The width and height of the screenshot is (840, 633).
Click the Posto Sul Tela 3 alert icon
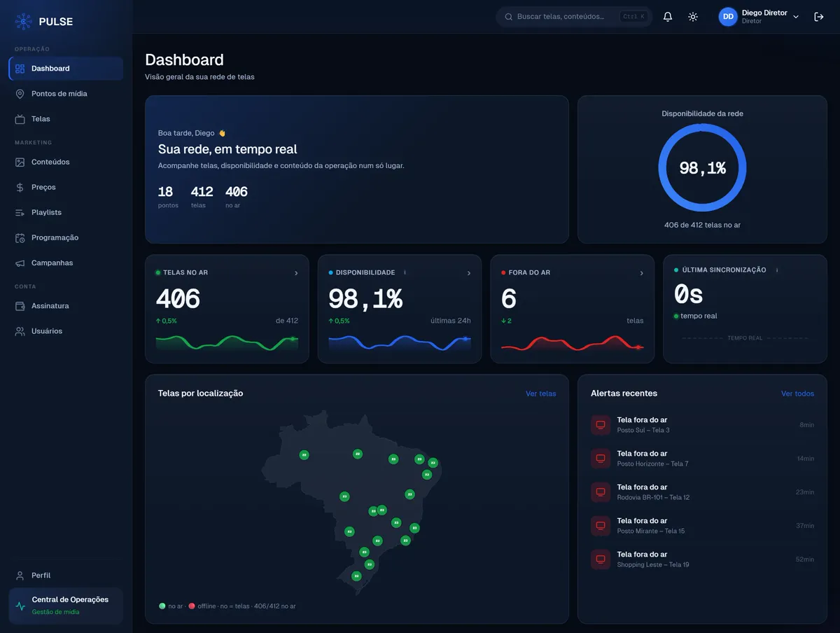pyautogui.click(x=600, y=425)
